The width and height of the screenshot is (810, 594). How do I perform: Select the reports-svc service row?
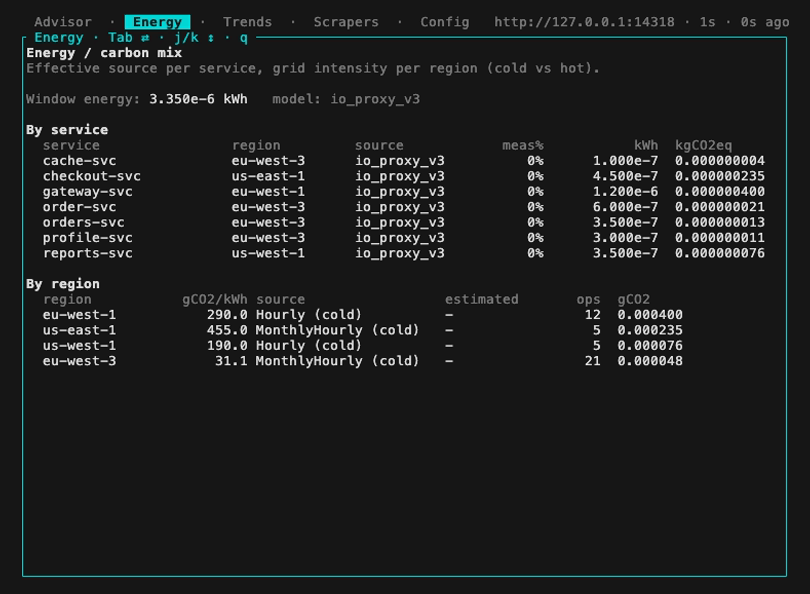coord(403,254)
